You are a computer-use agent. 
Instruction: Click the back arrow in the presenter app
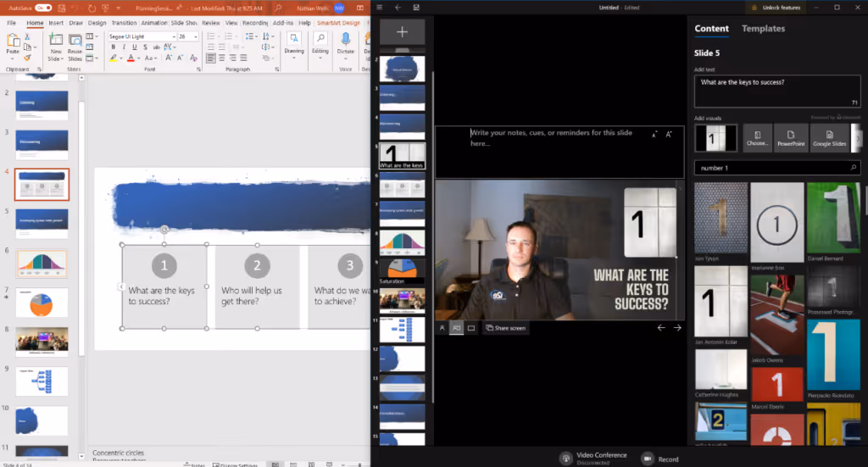[x=398, y=7]
